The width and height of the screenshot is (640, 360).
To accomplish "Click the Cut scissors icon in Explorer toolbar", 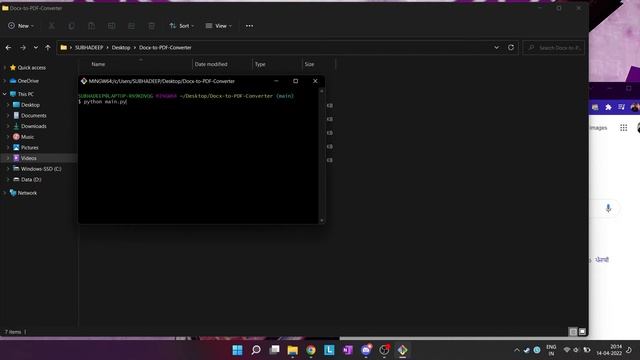I will point(51,26).
